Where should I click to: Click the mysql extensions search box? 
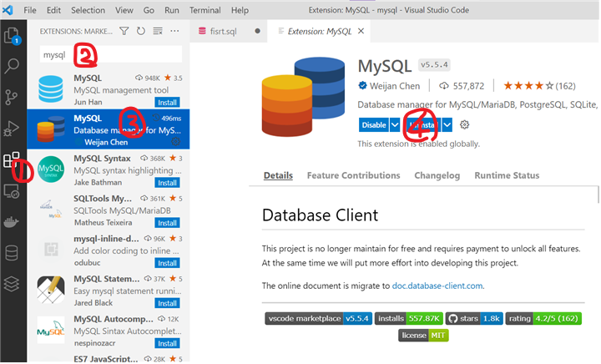111,55
